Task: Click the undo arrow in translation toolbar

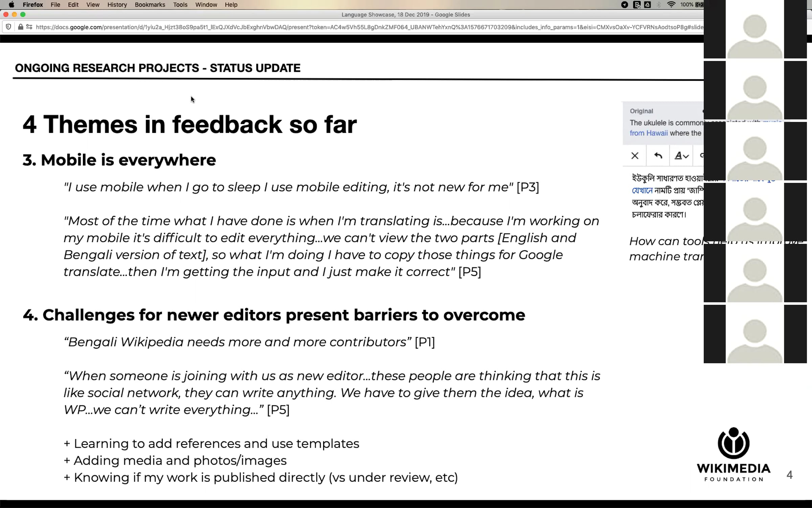Action: [658, 155]
